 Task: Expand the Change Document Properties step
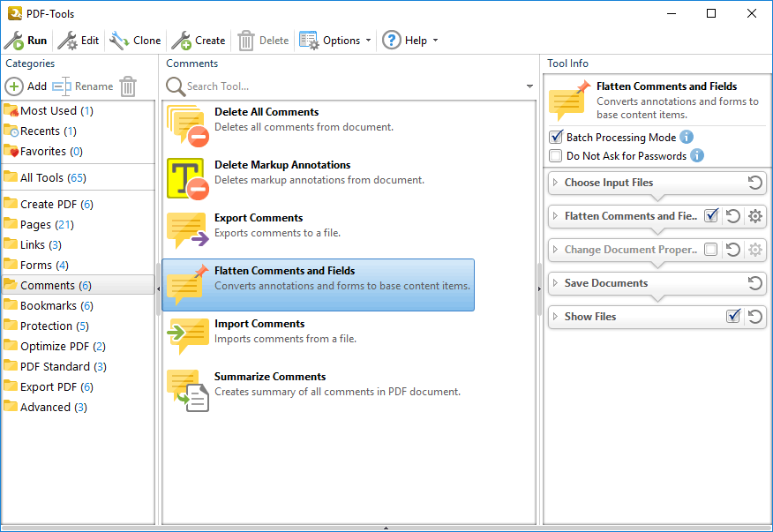(556, 250)
